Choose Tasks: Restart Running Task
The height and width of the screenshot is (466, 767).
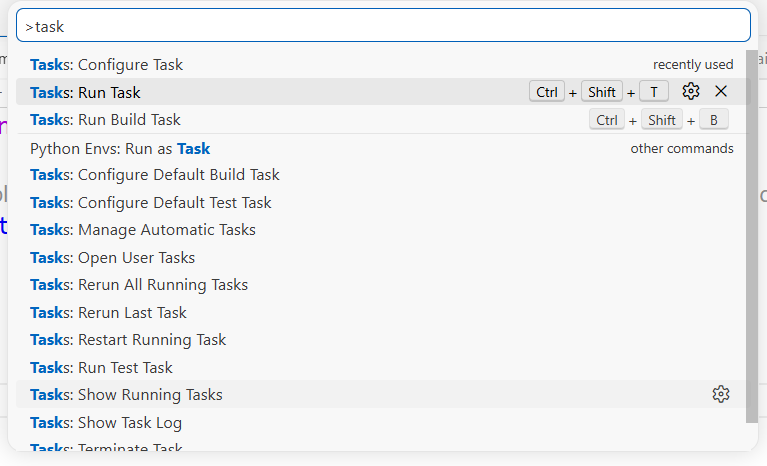click(x=383, y=340)
